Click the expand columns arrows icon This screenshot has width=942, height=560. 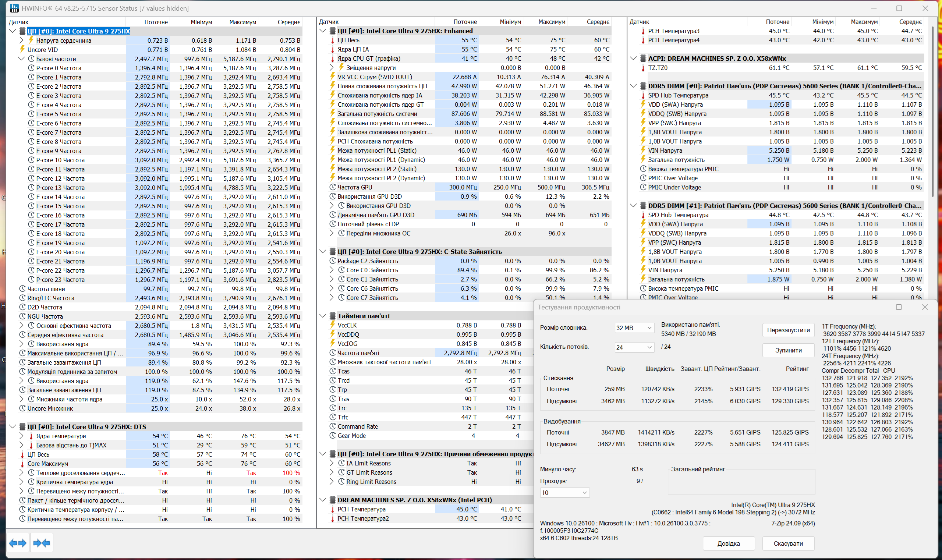18,543
